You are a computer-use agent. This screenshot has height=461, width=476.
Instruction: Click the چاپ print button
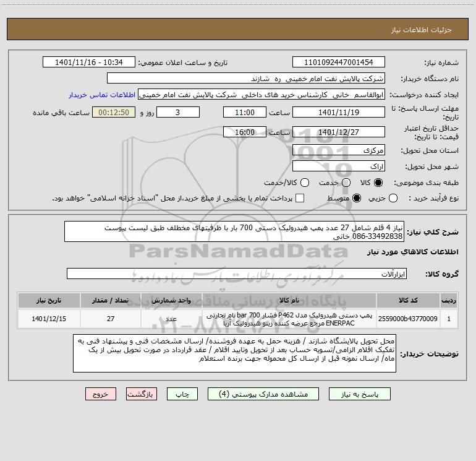point(182,394)
